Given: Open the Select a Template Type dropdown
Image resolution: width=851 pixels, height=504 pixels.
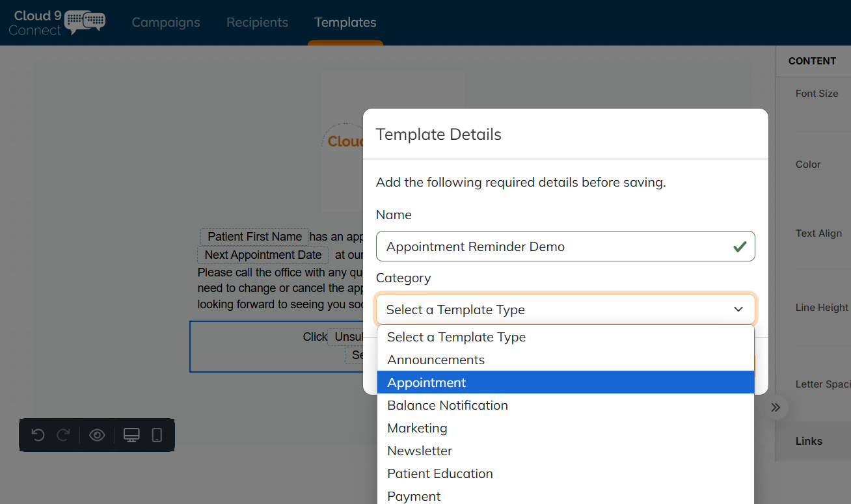Looking at the screenshot, I should 565,309.
